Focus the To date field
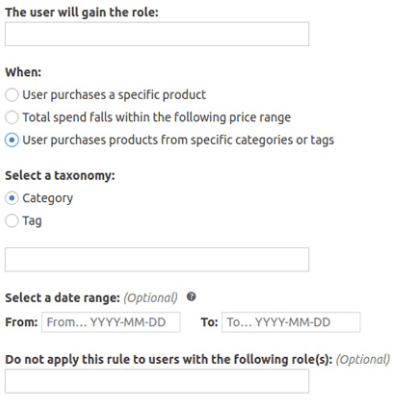398x406 pixels. (x=291, y=322)
